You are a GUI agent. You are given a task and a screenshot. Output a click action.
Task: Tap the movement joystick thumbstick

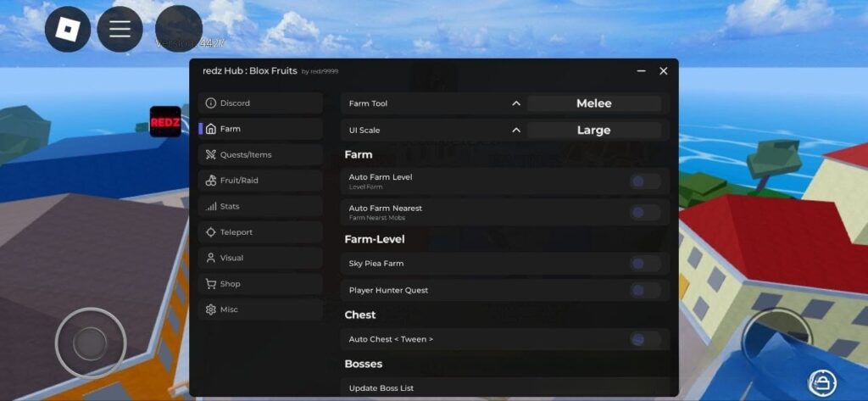pyautogui.click(x=90, y=343)
